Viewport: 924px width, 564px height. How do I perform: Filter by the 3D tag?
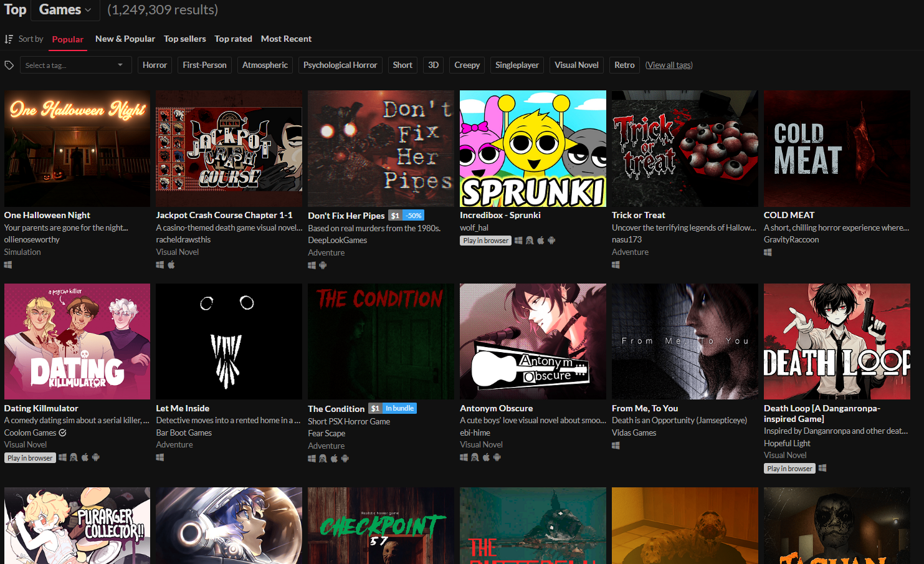pyautogui.click(x=434, y=65)
